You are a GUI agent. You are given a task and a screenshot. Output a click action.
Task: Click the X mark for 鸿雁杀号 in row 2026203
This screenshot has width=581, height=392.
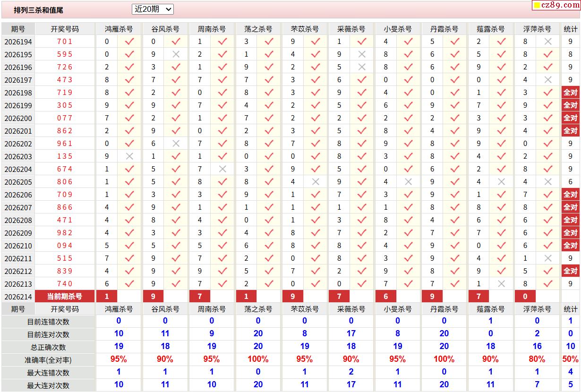pyautogui.click(x=129, y=156)
